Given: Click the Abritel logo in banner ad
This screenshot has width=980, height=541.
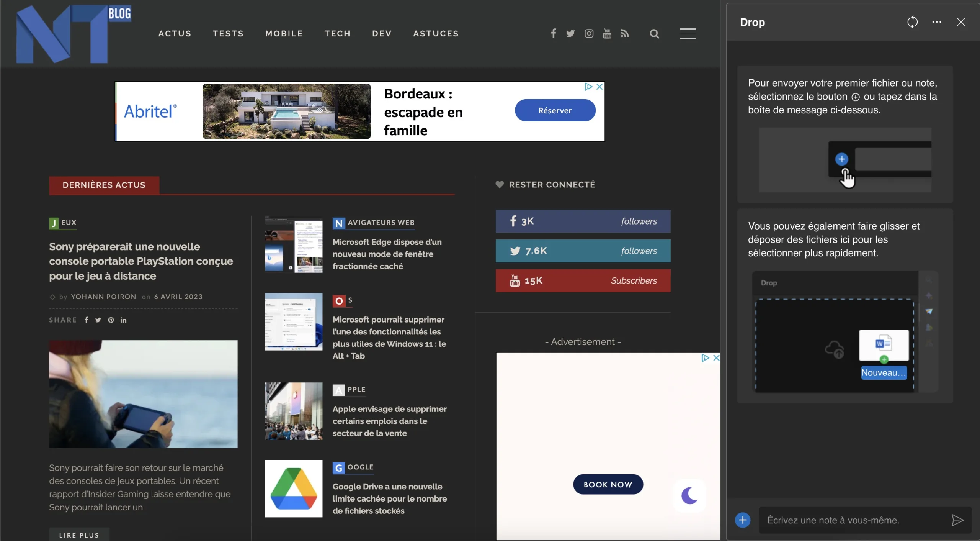Looking at the screenshot, I should (x=150, y=111).
